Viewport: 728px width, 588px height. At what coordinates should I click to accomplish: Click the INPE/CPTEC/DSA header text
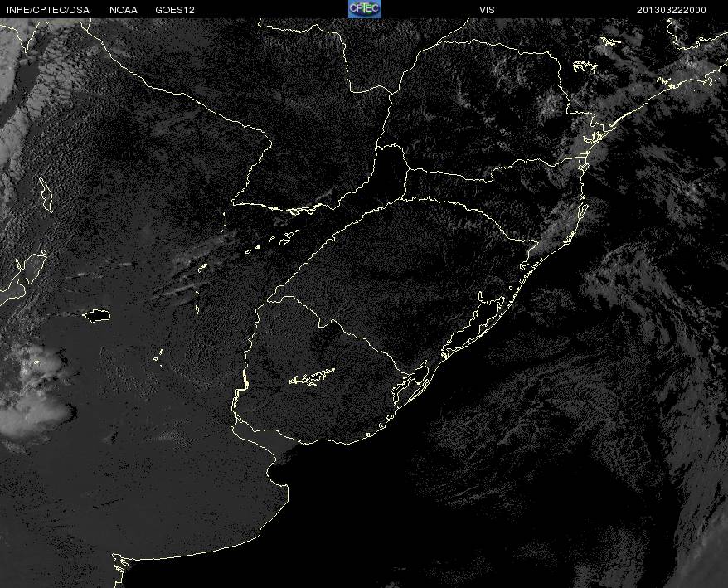point(48,10)
